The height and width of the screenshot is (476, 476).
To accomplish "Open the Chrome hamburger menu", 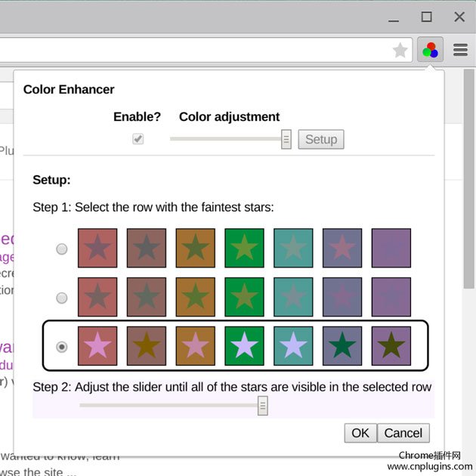I will pyautogui.click(x=460, y=50).
